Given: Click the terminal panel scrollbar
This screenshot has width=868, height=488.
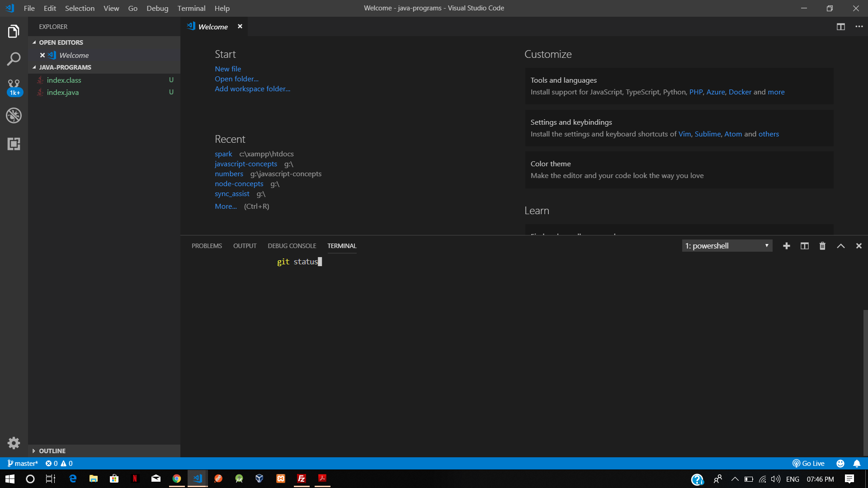Looking at the screenshot, I should coord(865,383).
